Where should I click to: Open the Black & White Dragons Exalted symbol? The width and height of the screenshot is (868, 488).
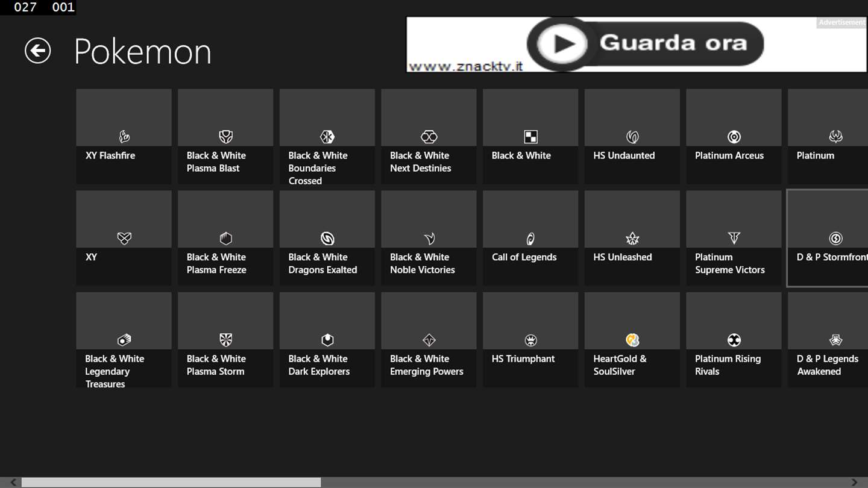pyautogui.click(x=327, y=239)
